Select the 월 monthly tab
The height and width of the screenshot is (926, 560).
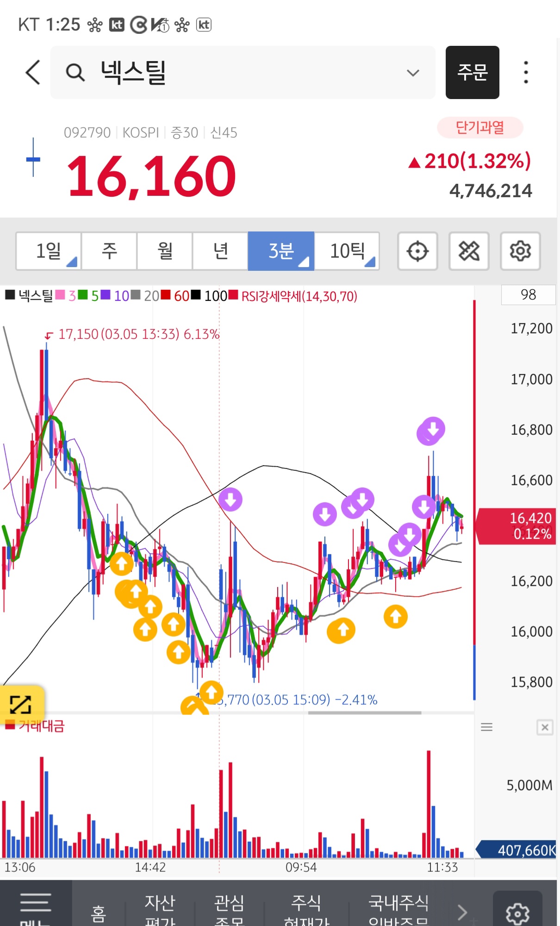165,251
